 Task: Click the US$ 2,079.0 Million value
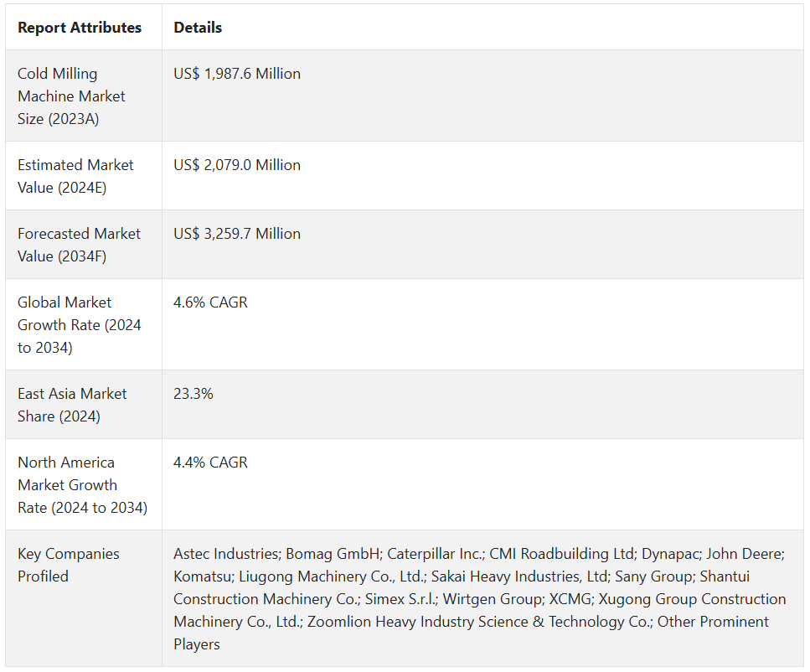[237, 165]
